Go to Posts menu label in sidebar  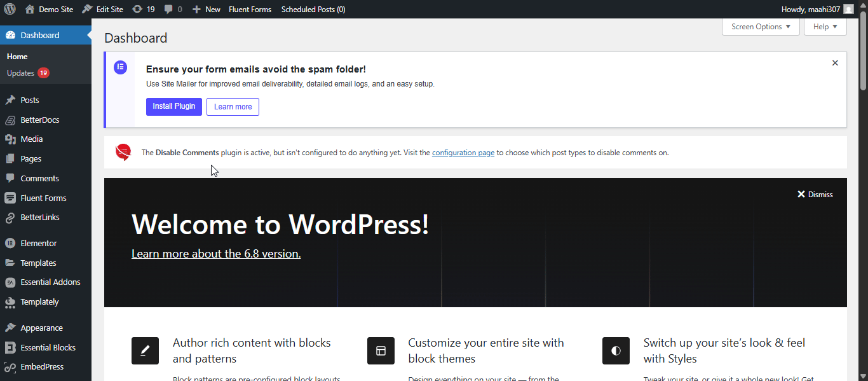pos(30,100)
